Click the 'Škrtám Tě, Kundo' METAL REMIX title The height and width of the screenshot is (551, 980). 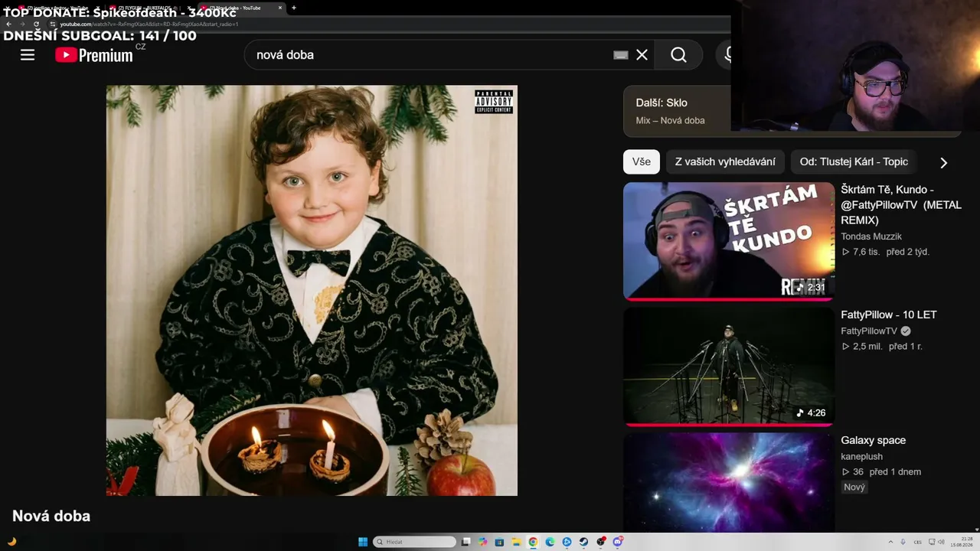pyautogui.click(x=901, y=205)
